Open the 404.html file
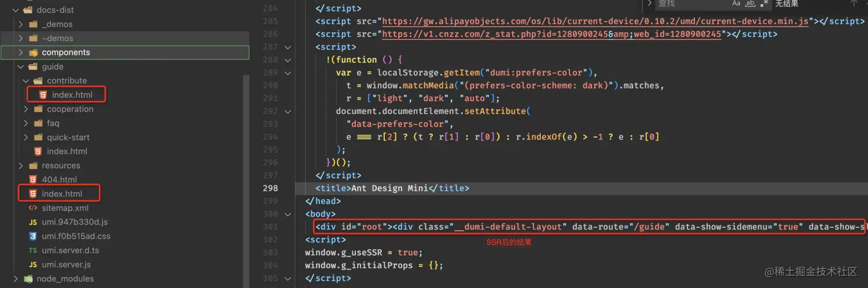Screen dimensions: 868x288 point(60,179)
